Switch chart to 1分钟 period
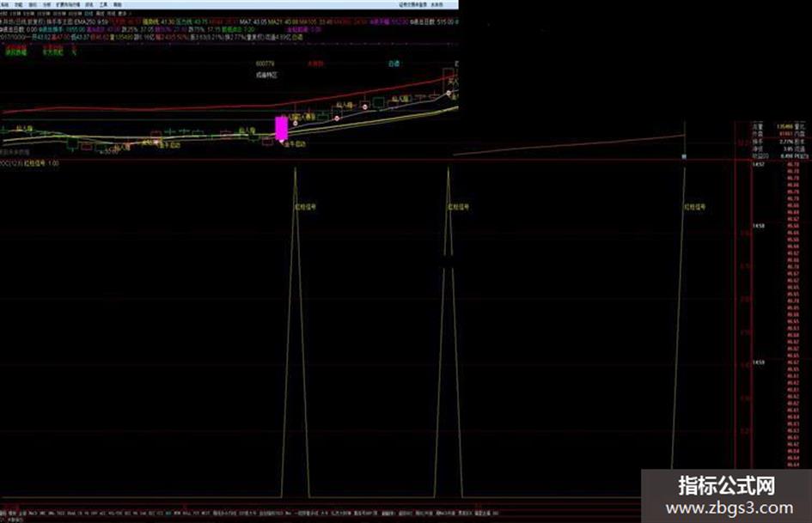Image resolution: width=812 pixels, height=523 pixels. [x=15, y=14]
